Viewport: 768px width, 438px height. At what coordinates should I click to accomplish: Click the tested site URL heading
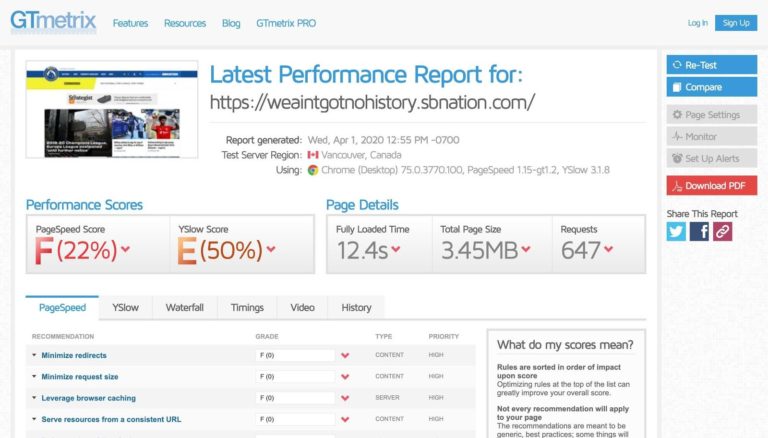[372, 102]
